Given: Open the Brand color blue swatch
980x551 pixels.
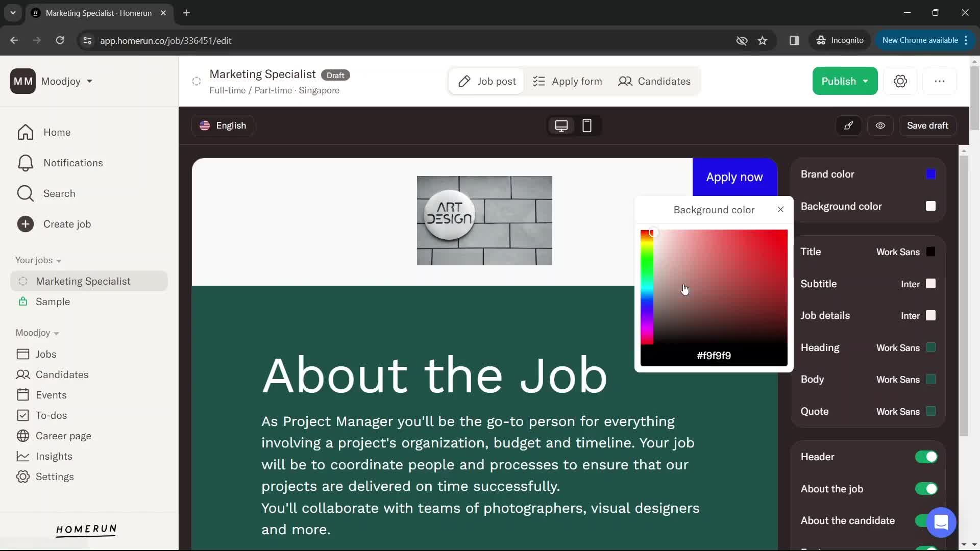Looking at the screenshot, I should tap(931, 174).
